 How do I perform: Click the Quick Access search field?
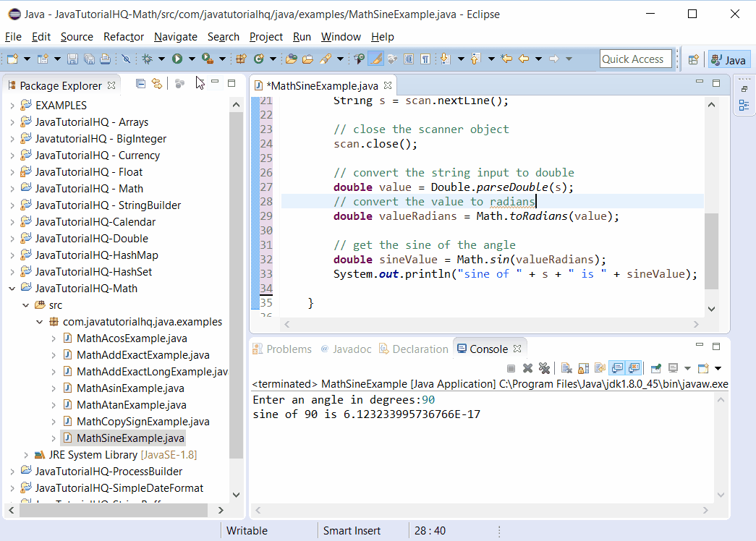click(635, 59)
